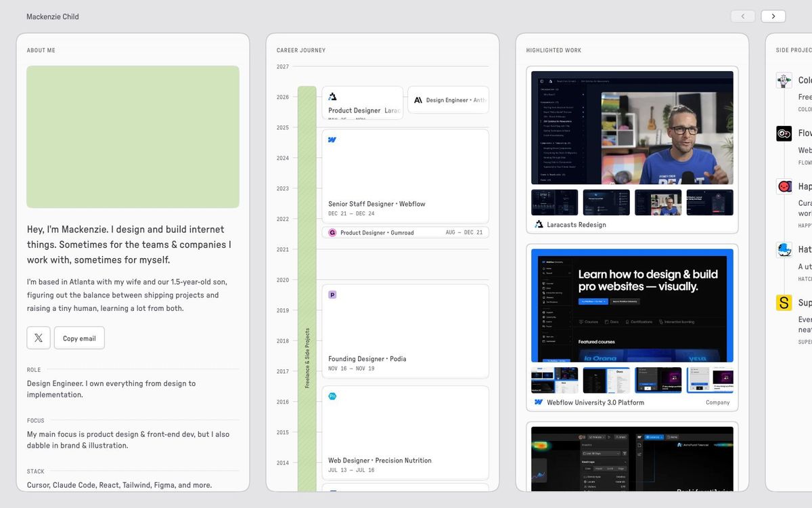This screenshot has height=508, width=812.
Task: Open the Product Designer • Gumroad entry
Action: point(405,232)
